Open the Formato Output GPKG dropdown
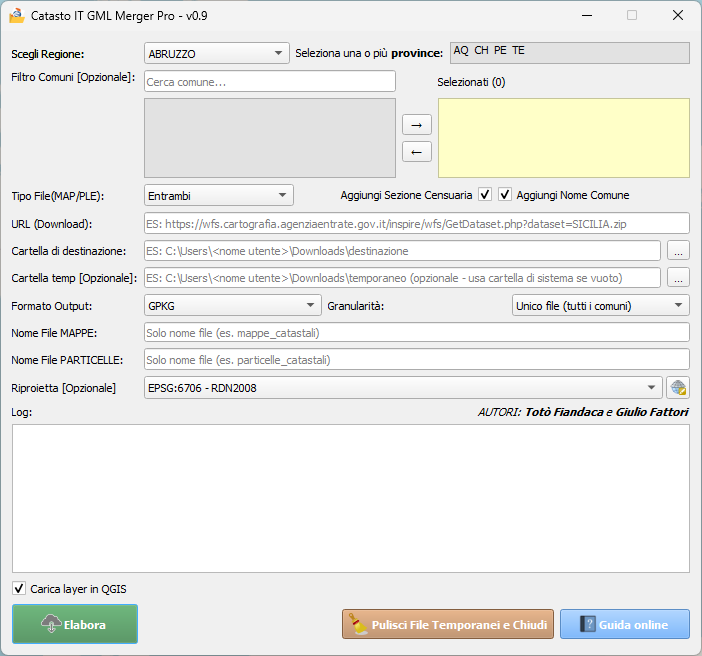The height and width of the screenshot is (656, 702). (233, 306)
